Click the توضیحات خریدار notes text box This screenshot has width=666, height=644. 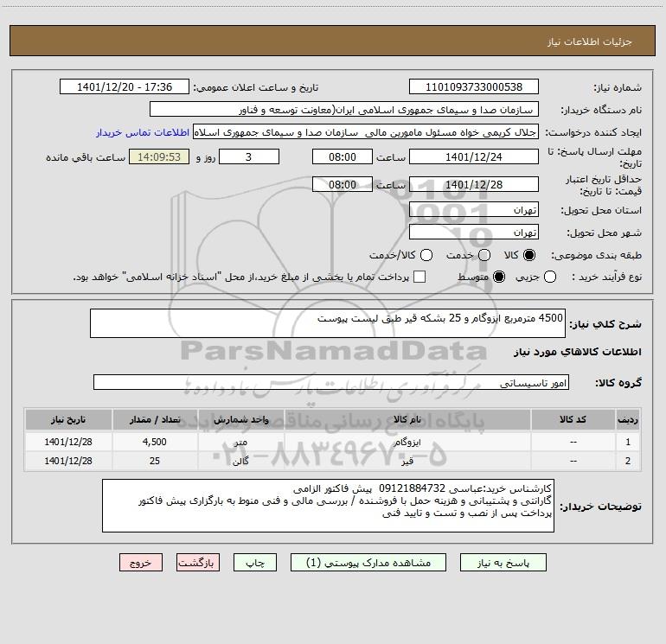pos(328,506)
